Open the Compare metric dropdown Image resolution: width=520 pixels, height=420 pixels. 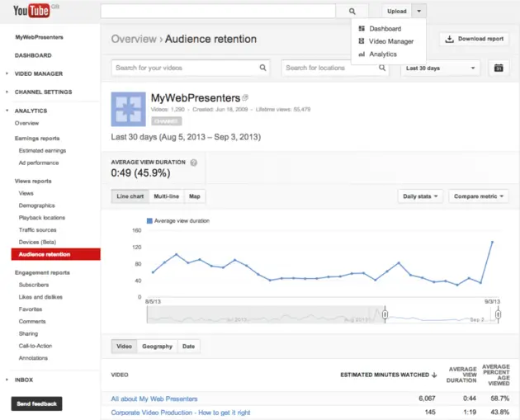pyautogui.click(x=478, y=196)
